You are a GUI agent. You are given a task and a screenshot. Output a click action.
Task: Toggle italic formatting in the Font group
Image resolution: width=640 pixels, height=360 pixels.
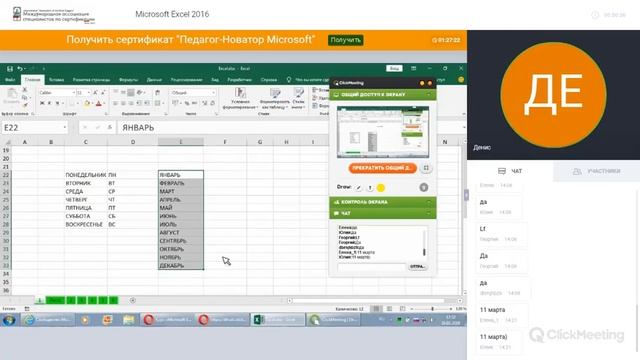pyautogui.click(x=49, y=103)
